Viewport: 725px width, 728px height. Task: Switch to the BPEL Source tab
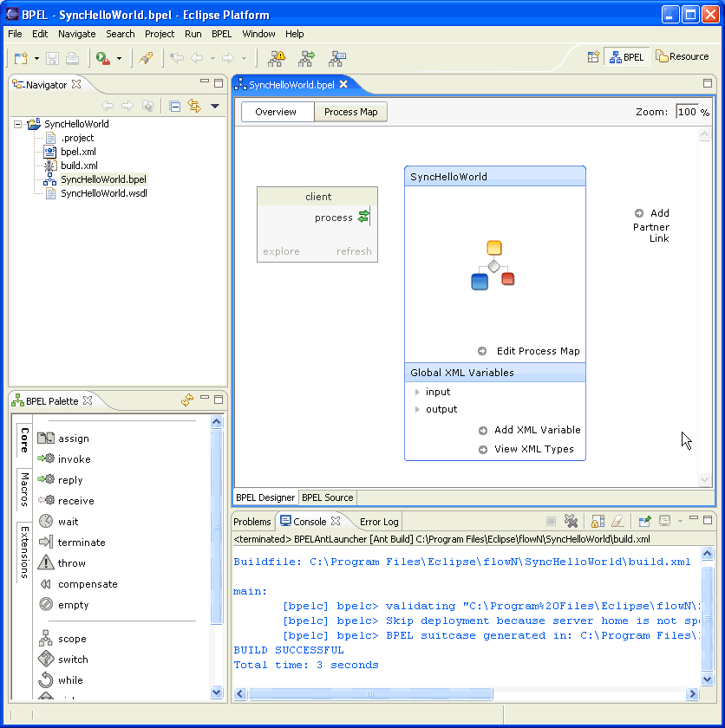tap(328, 497)
